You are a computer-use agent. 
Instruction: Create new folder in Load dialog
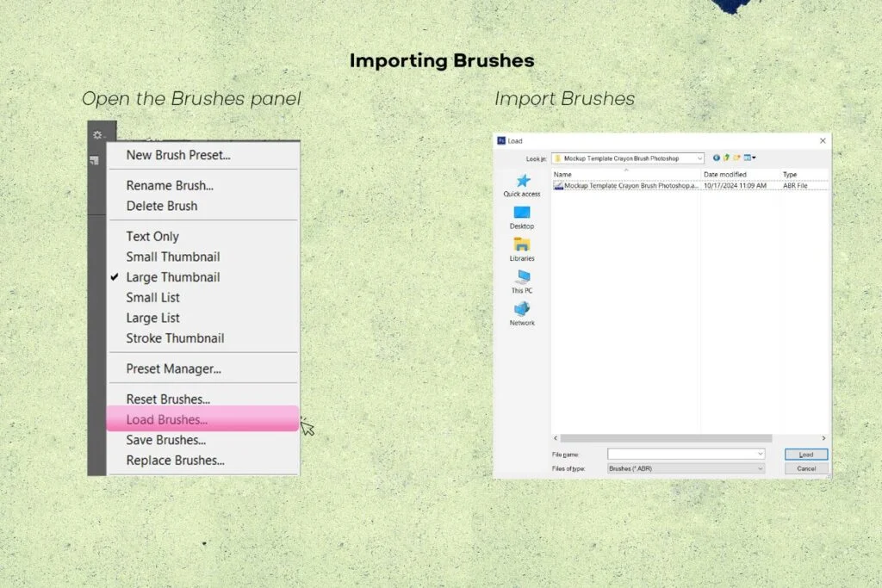pos(736,158)
